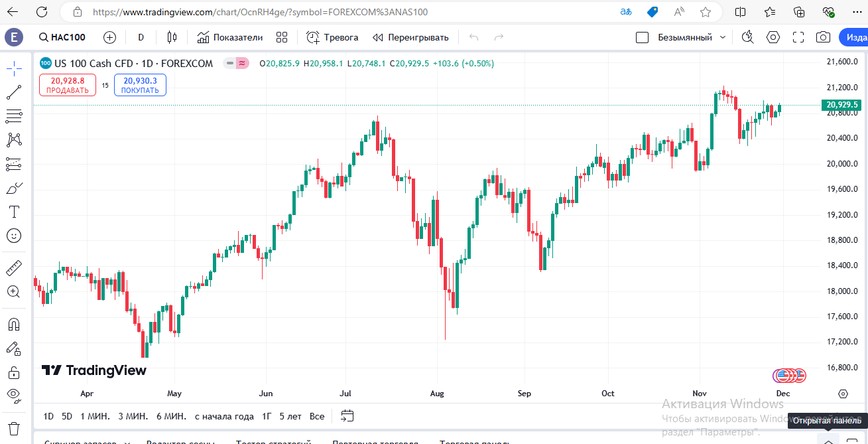
Task: Open the symbol search HAC100
Action: pos(62,37)
